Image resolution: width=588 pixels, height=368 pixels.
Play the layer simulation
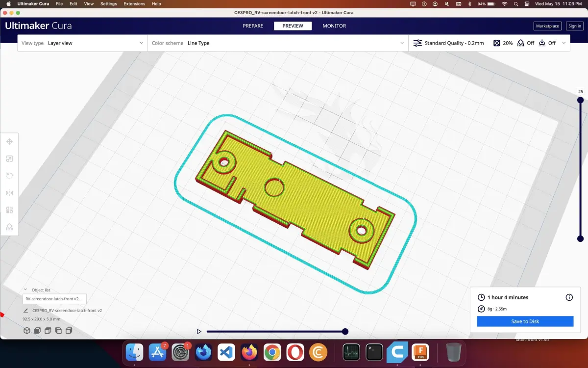(199, 332)
